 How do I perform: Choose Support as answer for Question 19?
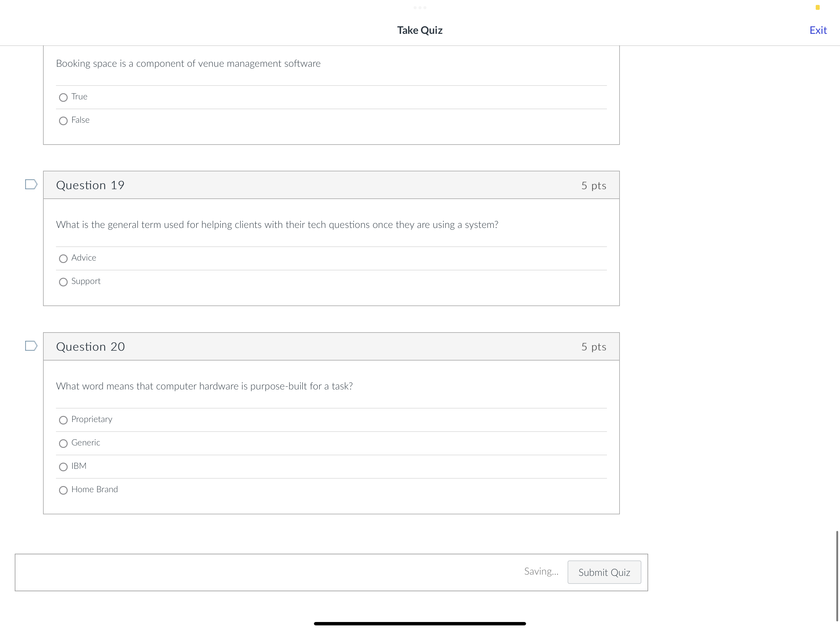pos(63,282)
